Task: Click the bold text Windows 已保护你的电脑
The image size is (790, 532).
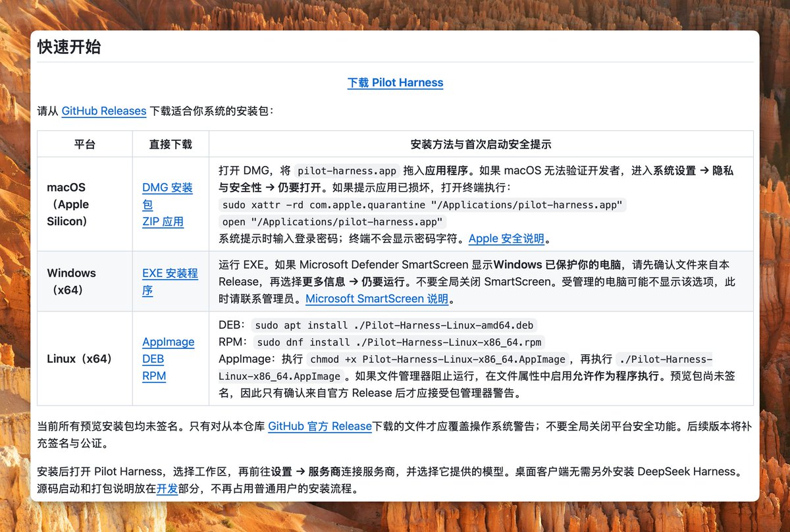Action: (558, 265)
